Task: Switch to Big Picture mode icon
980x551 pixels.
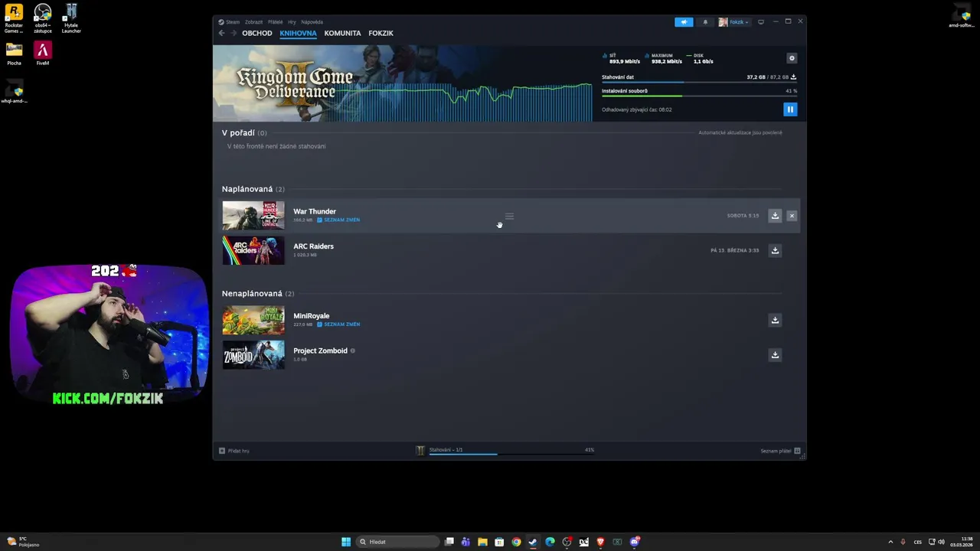Action: (761, 22)
